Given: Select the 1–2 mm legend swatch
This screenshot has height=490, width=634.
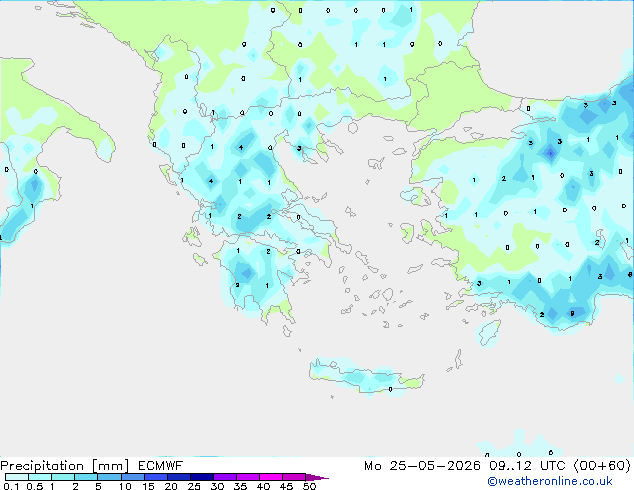Looking at the screenshot, I should [63, 477].
